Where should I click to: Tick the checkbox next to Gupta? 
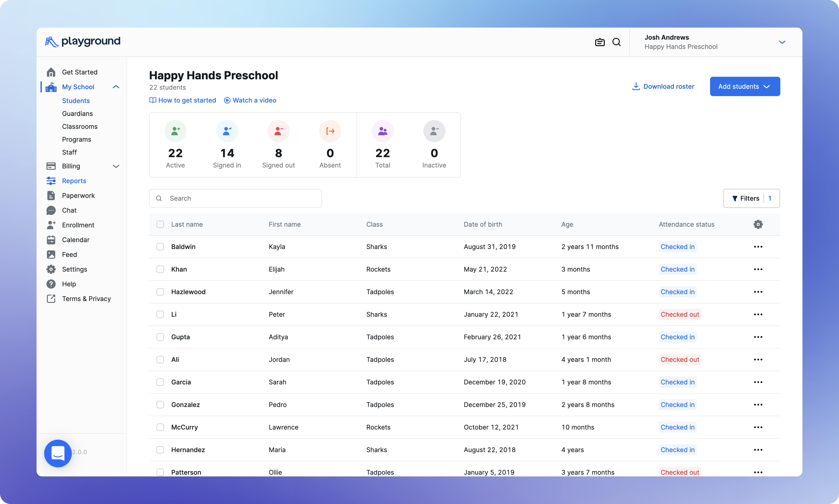point(160,337)
